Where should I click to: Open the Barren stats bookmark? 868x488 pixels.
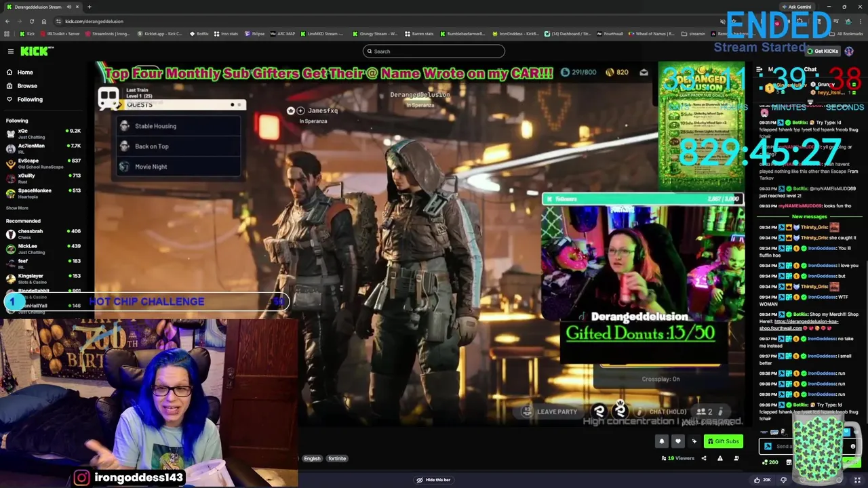coord(419,33)
